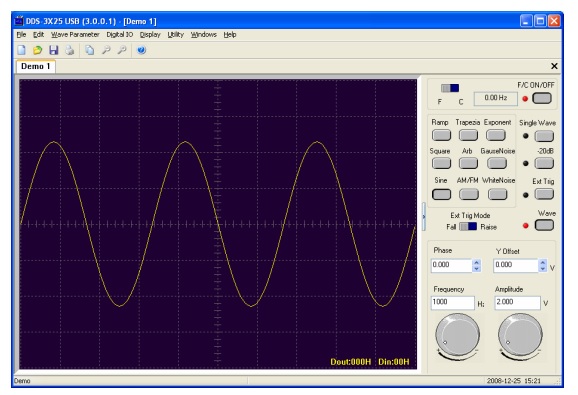Click the second magnifier zoom icon
The width and height of the screenshot is (578, 395).
point(122,50)
